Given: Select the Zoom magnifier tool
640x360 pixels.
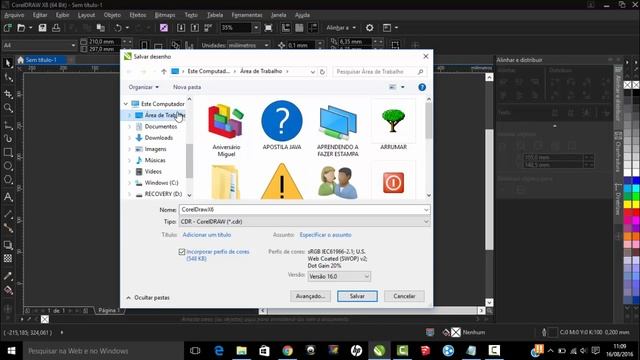Looking at the screenshot, I should point(8,108).
